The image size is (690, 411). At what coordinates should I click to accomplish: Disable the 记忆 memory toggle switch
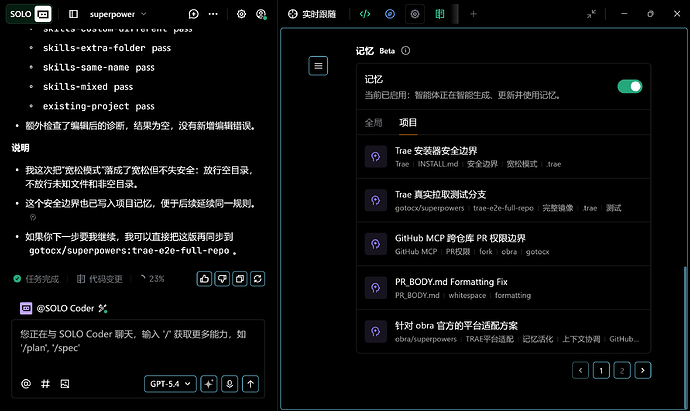click(630, 87)
